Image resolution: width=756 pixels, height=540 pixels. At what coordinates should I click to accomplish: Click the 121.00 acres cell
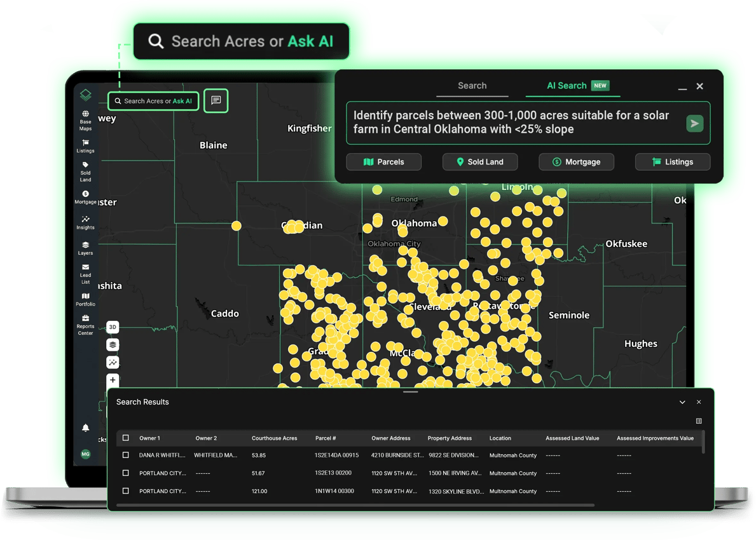pos(259,491)
